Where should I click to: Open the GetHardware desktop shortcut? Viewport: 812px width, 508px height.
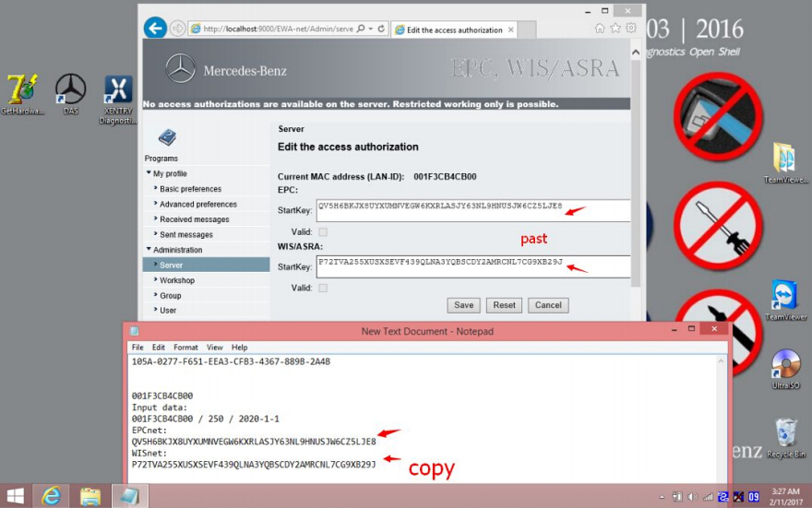pyautogui.click(x=21, y=93)
